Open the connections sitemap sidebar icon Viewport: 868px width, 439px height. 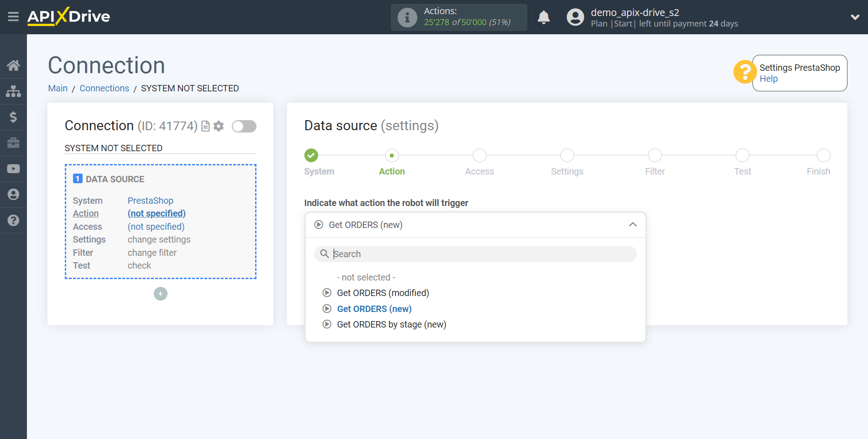pos(13,91)
